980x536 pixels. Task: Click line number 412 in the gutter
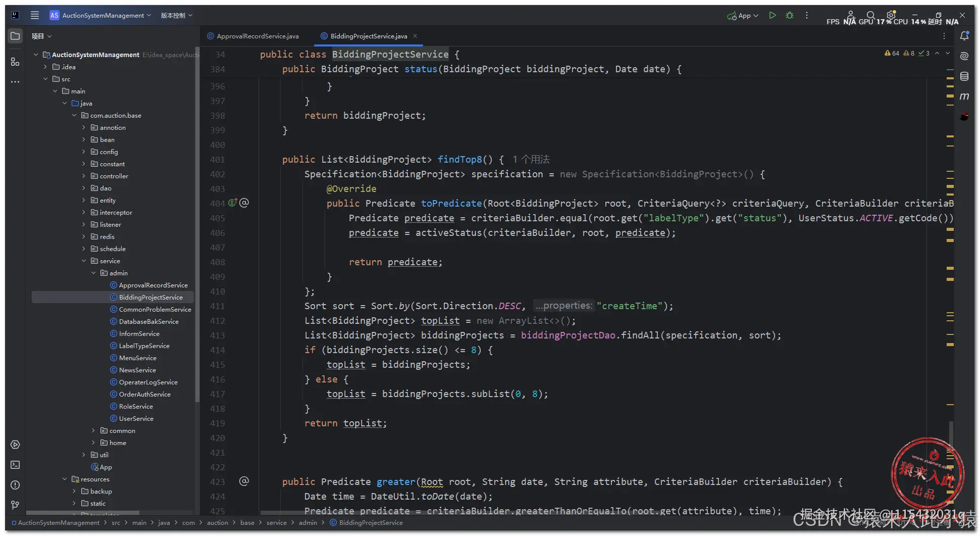pos(218,321)
